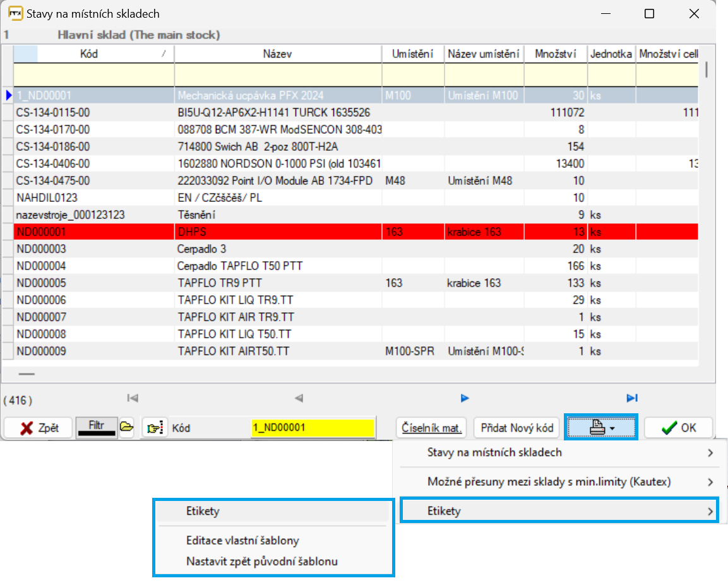
Task: Click the yellow Kód search input field
Action: (312, 428)
